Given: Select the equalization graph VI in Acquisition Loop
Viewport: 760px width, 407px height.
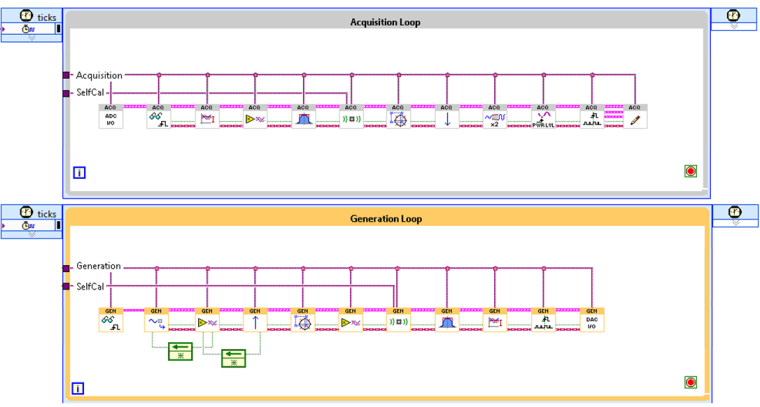Looking at the screenshot, I should point(207,116).
